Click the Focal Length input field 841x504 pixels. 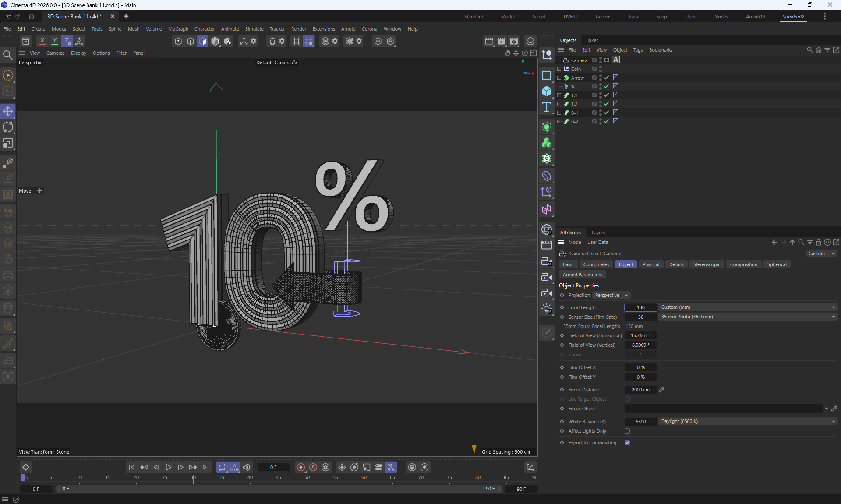[640, 307]
